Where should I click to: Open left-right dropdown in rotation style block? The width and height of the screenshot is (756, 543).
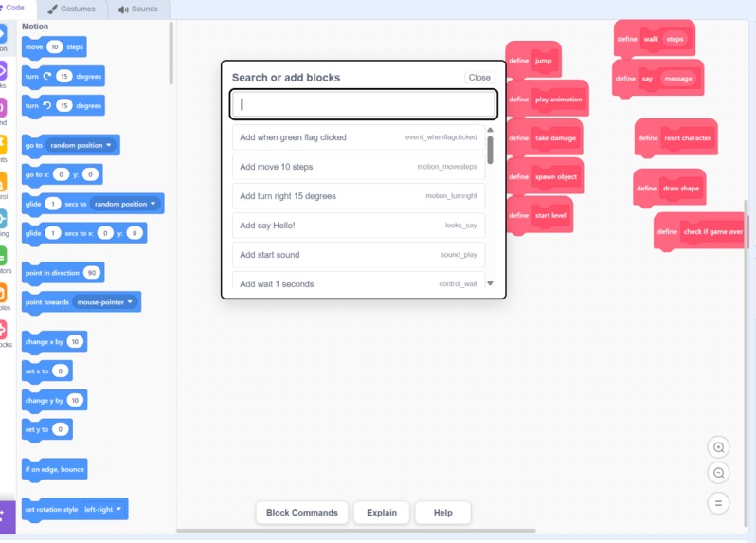(102, 509)
